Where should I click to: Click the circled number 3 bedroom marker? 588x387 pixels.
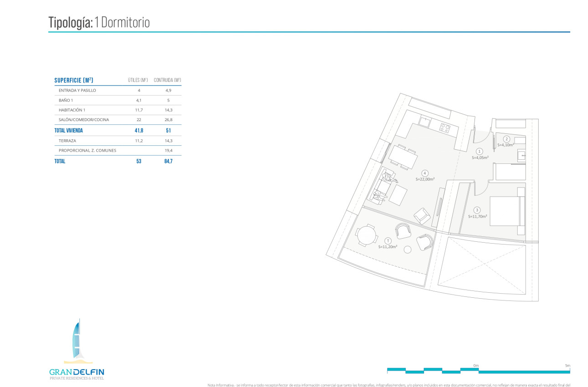477,210
